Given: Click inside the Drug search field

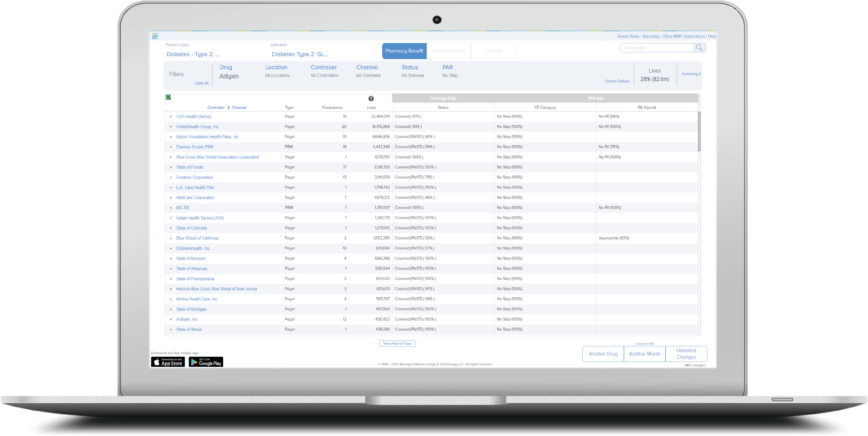Looking at the screenshot, I should click(x=657, y=48).
